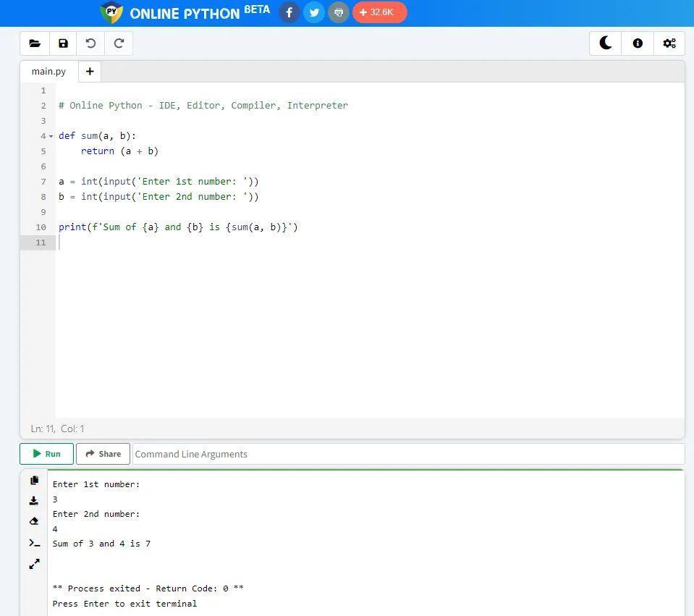Clear the output terminal
694x616 pixels.
pyautogui.click(x=34, y=521)
